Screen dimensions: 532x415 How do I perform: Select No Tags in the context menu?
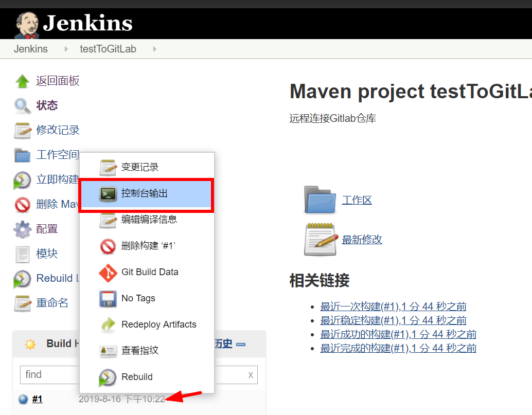coord(147,298)
